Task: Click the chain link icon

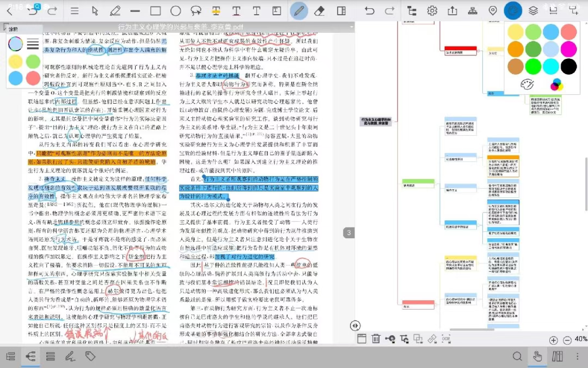Action: tap(432, 339)
